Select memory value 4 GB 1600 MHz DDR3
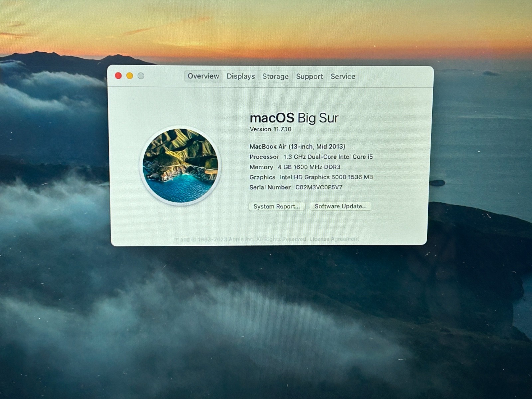The height and width of the screenshot is (399, 532). (x=309, y=167)
